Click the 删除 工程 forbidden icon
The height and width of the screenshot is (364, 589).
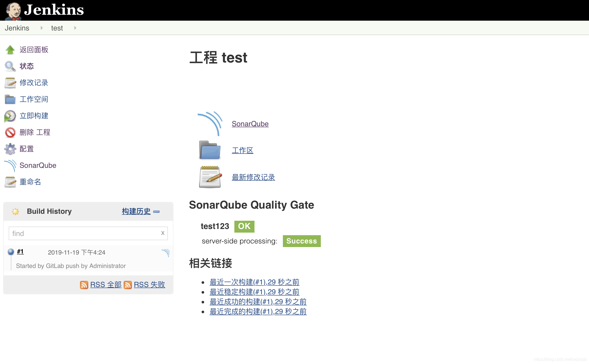10,132
